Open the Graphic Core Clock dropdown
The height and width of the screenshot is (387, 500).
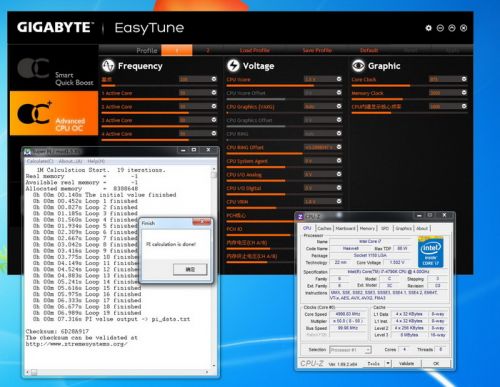[x=464, y=79]
